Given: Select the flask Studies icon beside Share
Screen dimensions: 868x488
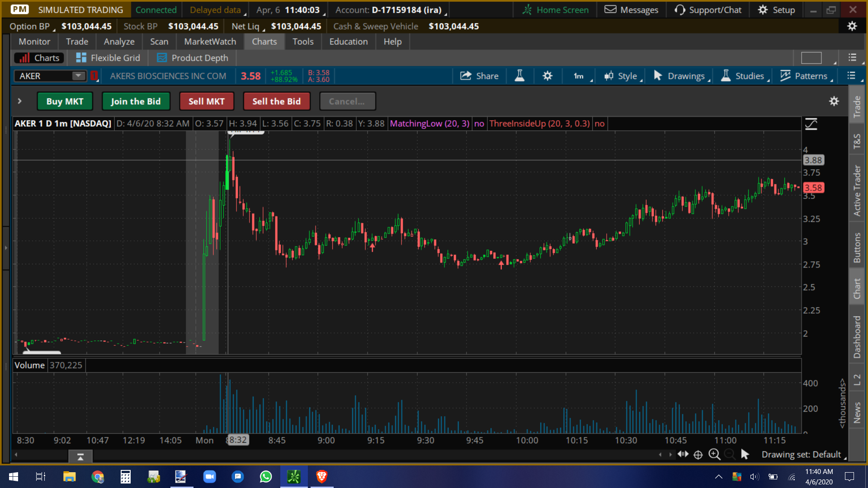Looking at the screenshot, I should (x=519, y=76).
